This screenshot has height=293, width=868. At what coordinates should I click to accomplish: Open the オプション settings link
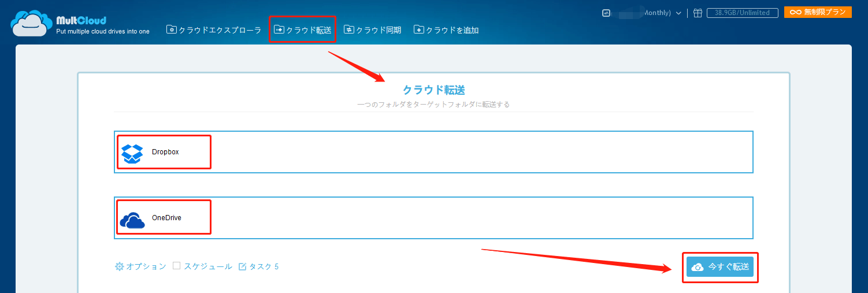coord(146,266)
